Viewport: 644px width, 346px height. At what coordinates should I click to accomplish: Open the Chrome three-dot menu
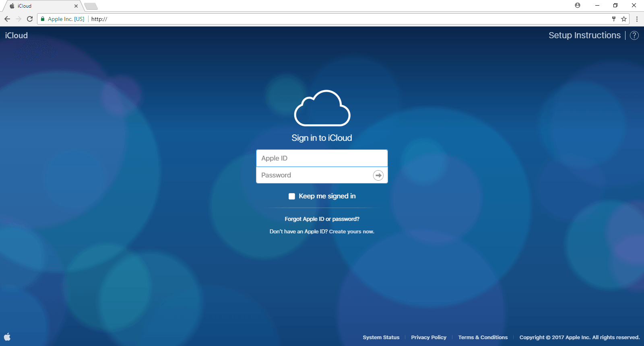(x=637, y=19)
